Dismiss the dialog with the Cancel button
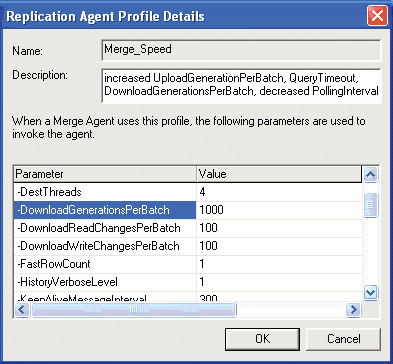The image size is (393, 364). click(343, 339)
